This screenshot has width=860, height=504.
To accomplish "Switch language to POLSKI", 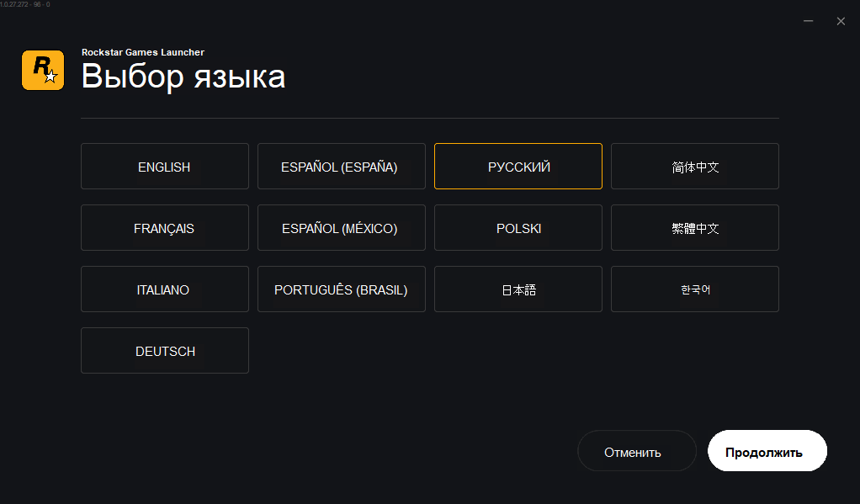I will point(518,227).
